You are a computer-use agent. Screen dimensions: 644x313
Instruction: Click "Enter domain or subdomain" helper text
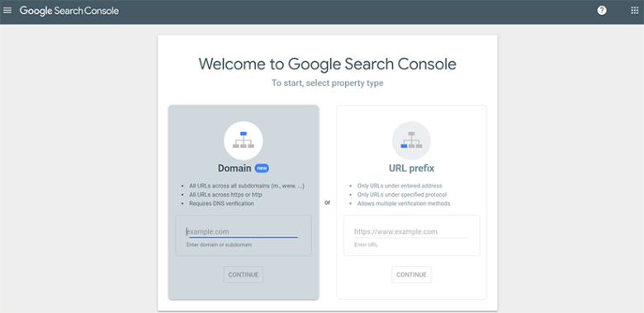coord(219,244)
